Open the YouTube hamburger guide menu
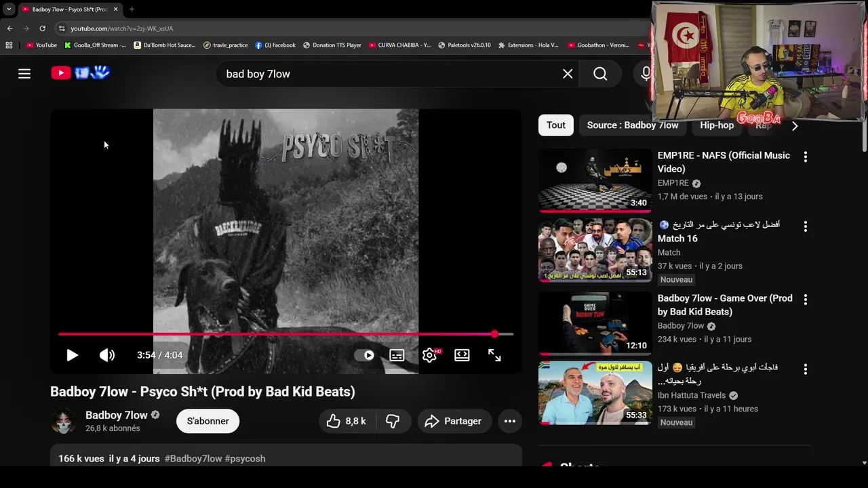 click(x=24, y=74)
